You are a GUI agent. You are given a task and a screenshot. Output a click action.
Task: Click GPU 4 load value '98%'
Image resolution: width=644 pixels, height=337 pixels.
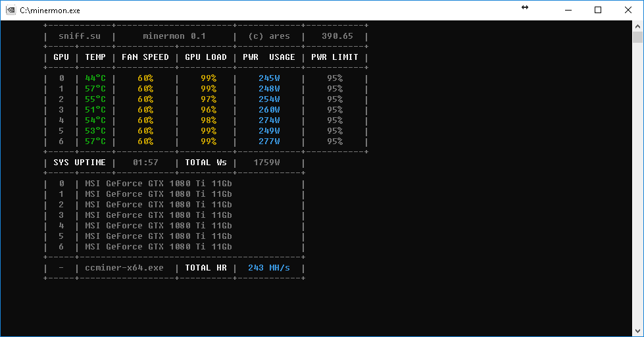click(209, 120)
